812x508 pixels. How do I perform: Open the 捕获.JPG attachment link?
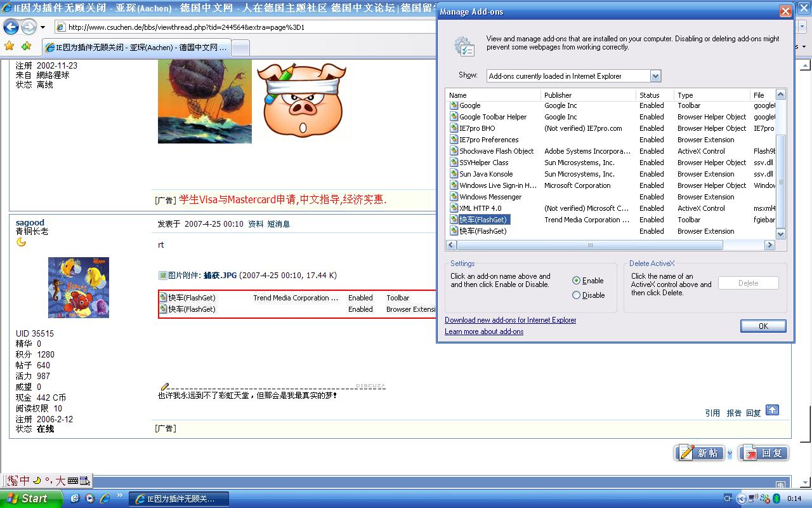click(x=220, y=276)
